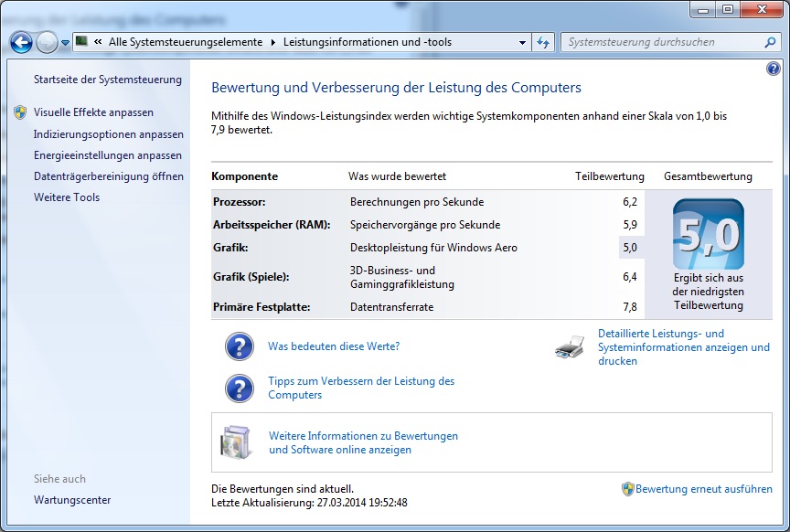Click the 'Gesamtbewertung' column header
790x532 pixels.
pyautogui.click(x=708, y=176)
